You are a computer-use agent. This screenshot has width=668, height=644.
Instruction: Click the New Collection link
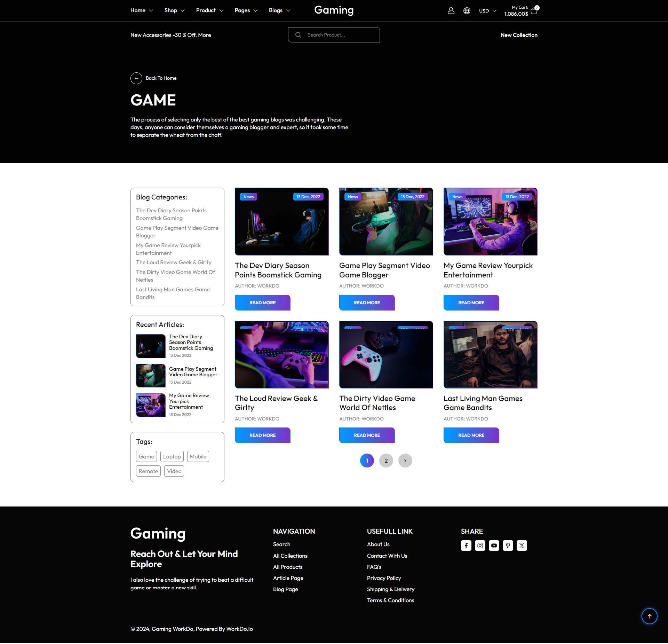[x=519, y=35]
